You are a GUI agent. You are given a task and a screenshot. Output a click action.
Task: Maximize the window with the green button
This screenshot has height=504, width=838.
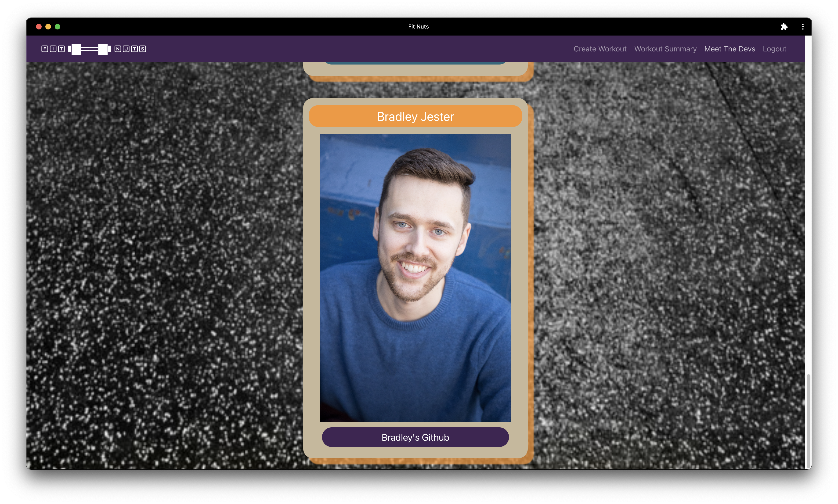click(58, 27)
